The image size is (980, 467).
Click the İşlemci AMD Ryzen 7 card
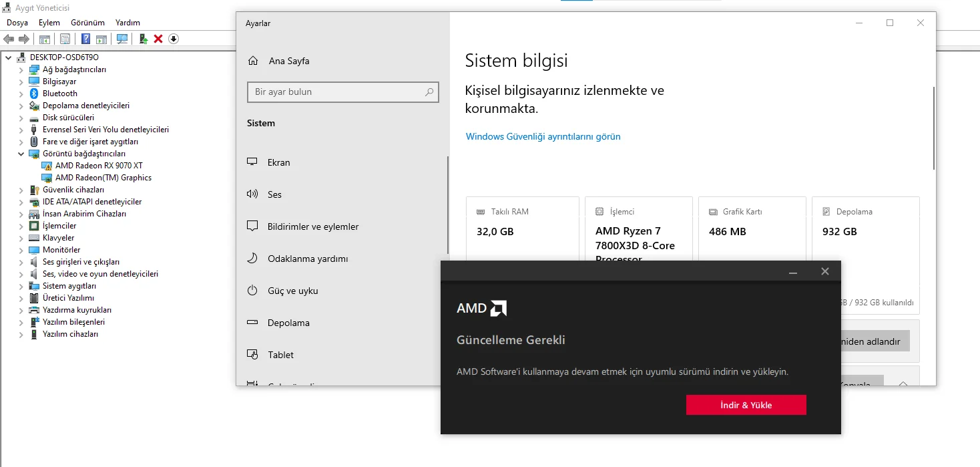pos(639,228)
